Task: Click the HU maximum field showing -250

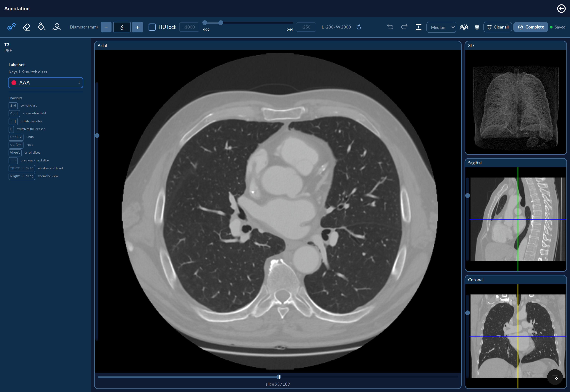Action: click(x=306, y=27)
